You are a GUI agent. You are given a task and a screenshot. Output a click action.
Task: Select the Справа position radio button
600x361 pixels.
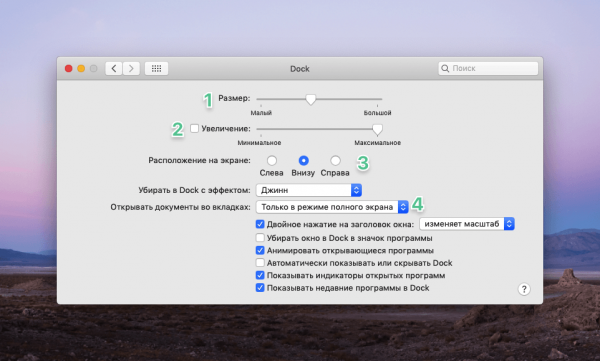(x=335, y=160)
